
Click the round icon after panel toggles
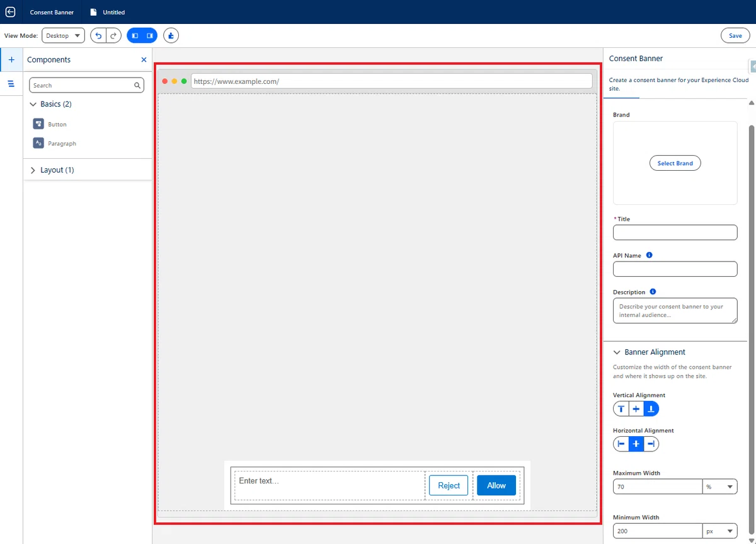pos(171,36)
